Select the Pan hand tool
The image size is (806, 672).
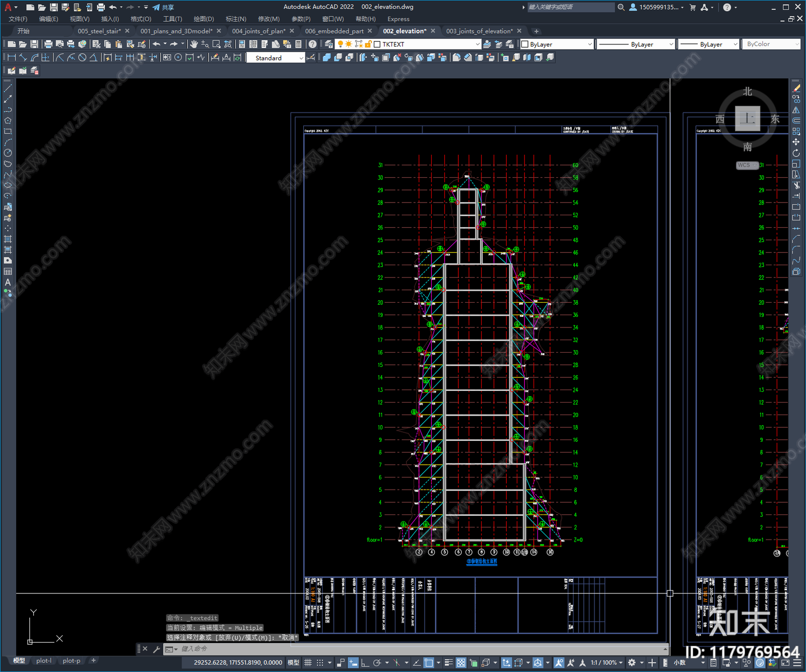point(193,44)
